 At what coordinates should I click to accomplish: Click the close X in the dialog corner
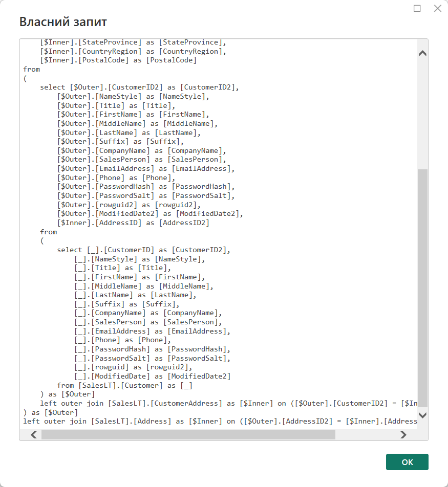coord(438,8)
